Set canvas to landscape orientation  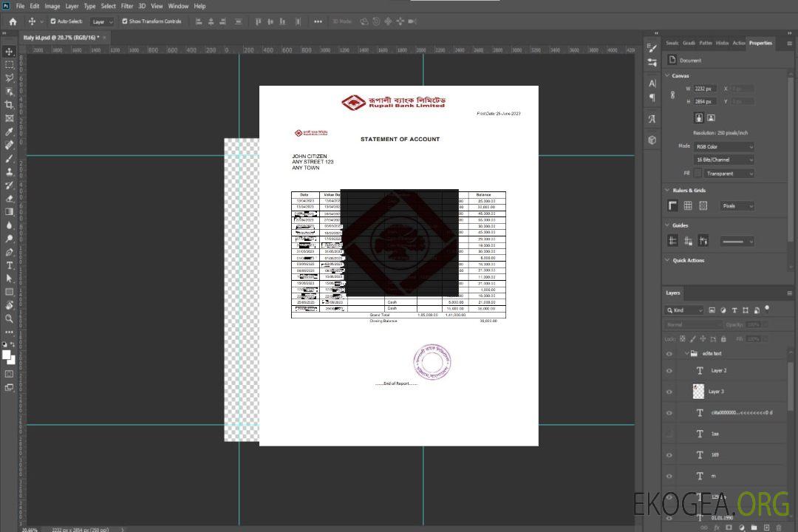[x=711, y=118]
